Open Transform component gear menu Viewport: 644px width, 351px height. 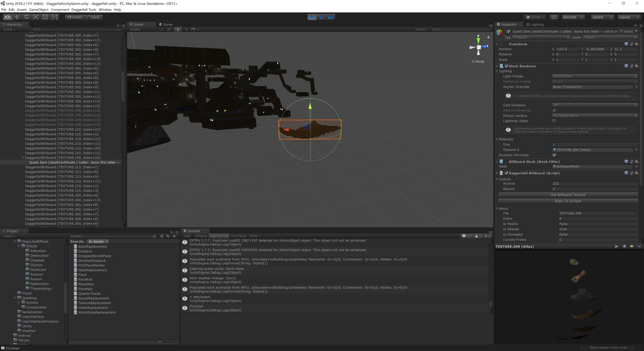tap(637, 44)
